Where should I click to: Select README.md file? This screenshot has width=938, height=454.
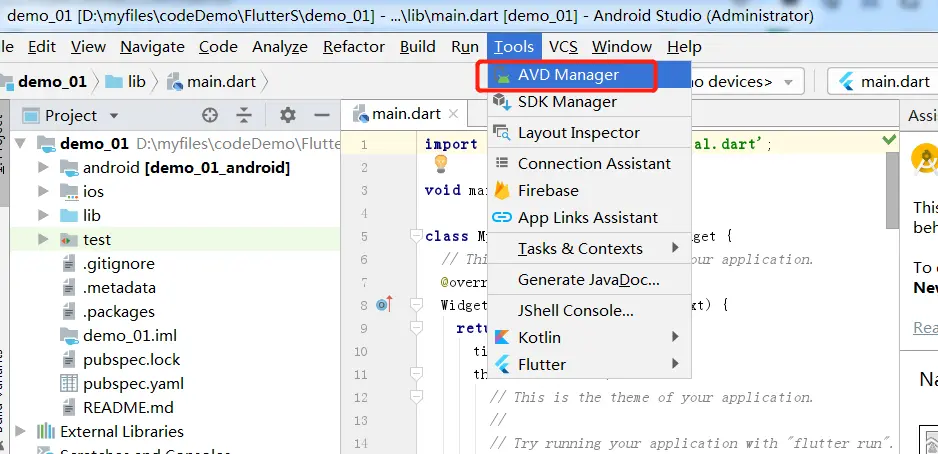(x=118, y=407)
